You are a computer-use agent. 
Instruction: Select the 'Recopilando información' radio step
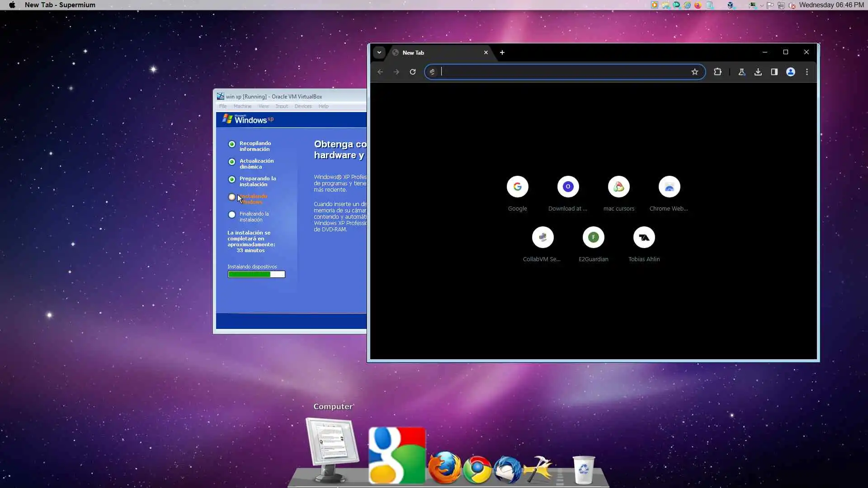click(232, 144)
